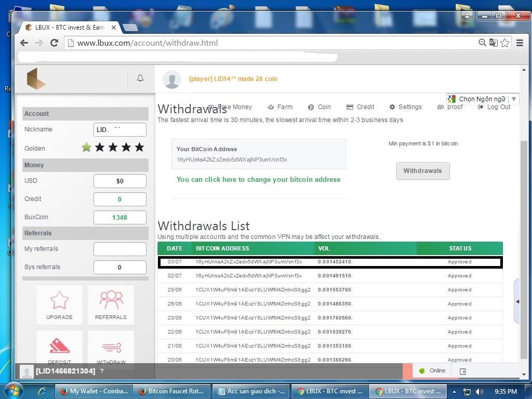Open the Chọn Ngôn ngữ language dropdown
Image resolution: width=532 pixels, height=399 pixels.
coord(483,99)
